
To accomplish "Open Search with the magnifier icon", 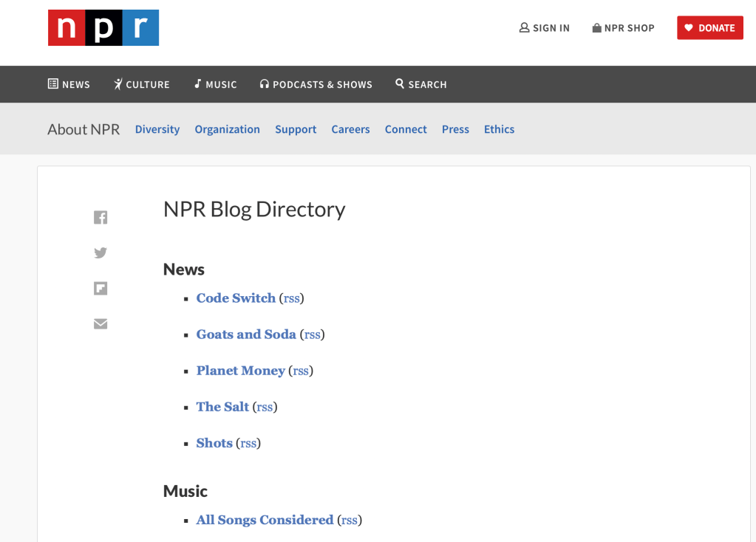I will point(420,84).
